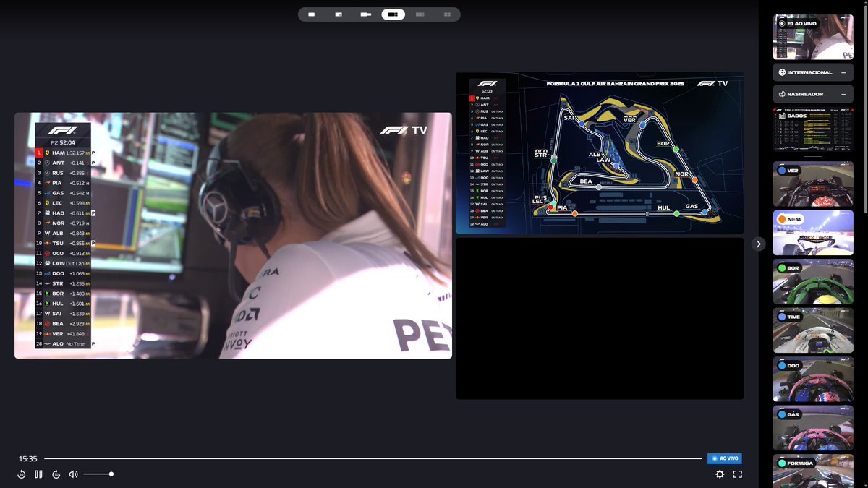The height and width of the screenshot is (488, 868).
Task: Click VER +41.848 row in timing tower
Action: [64, 334]
